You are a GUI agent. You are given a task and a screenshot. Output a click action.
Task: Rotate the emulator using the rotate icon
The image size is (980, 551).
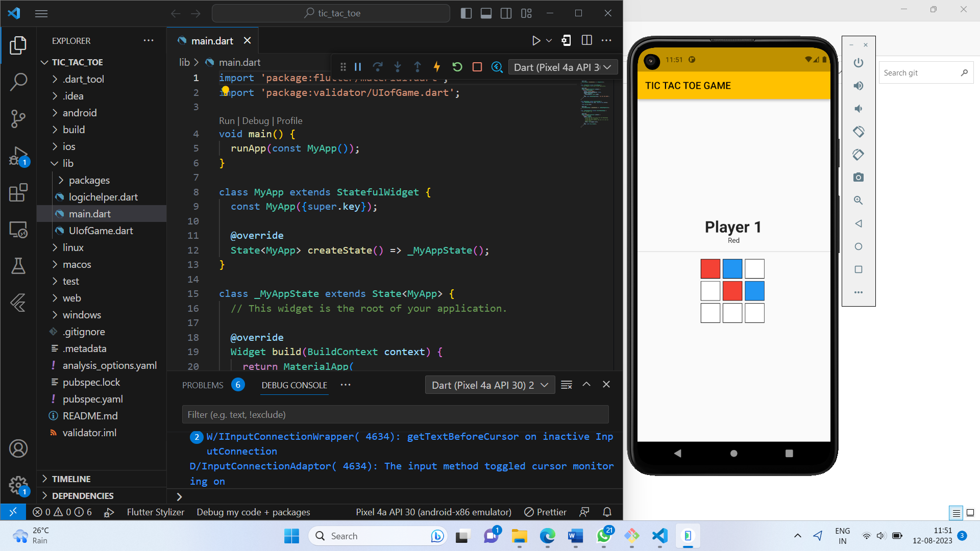[858, 131]
